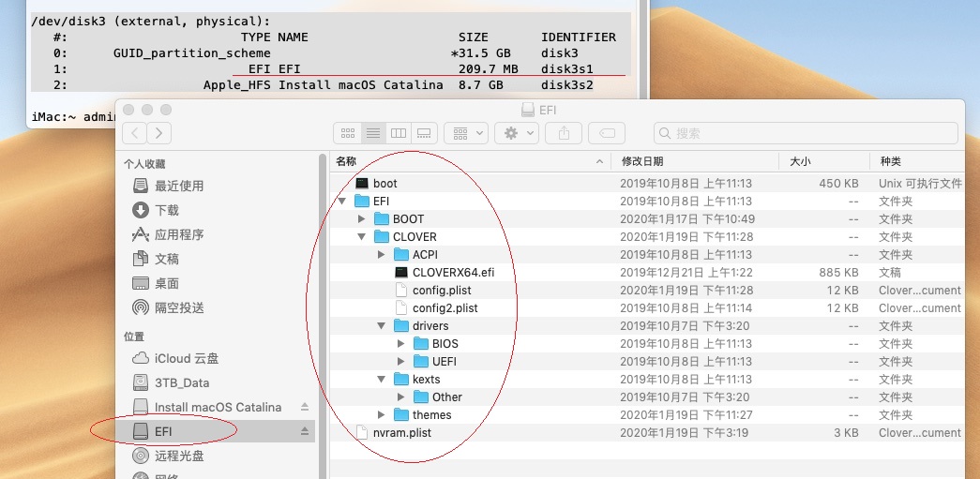The width and height of the screenshot is (980, 479).
Task: Click disk3s1 identifier in Terminal window
Action: [566, 68]
